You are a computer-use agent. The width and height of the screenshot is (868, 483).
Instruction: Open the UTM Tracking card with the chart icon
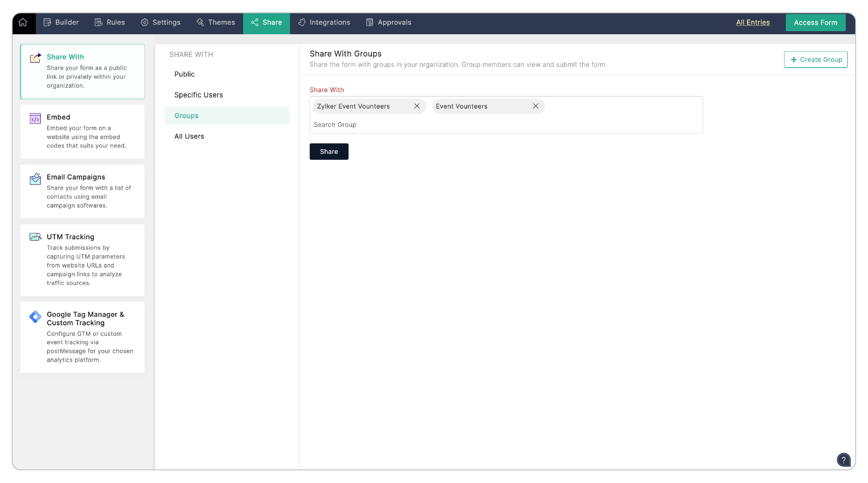click(x=82, y=260)
